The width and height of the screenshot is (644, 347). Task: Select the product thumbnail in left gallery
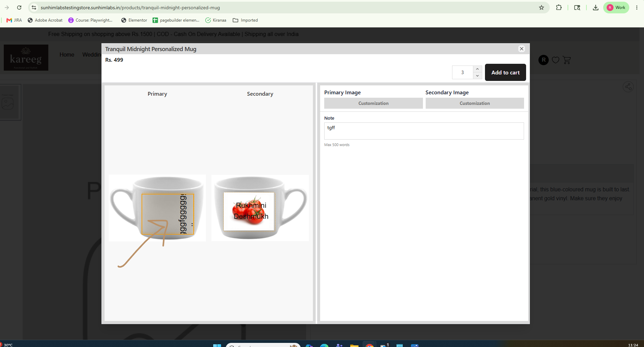9,102
